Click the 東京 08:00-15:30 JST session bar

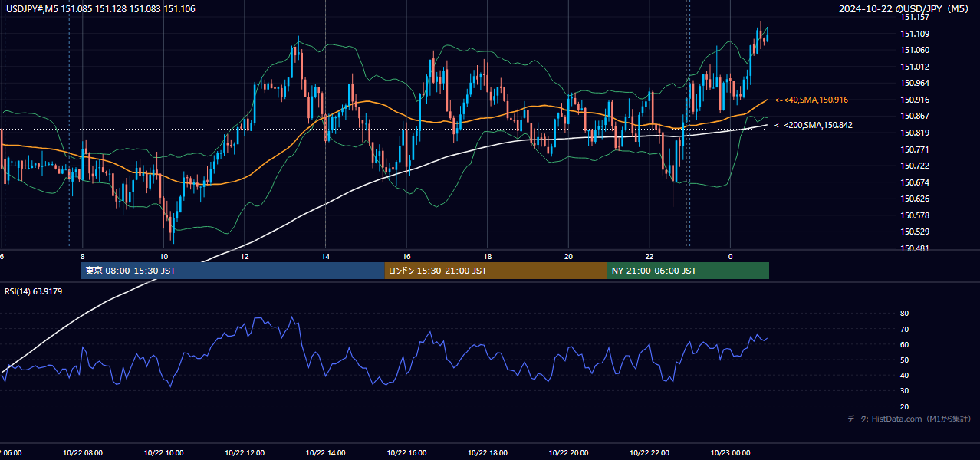pyautogui.click(x=232, y=271)
